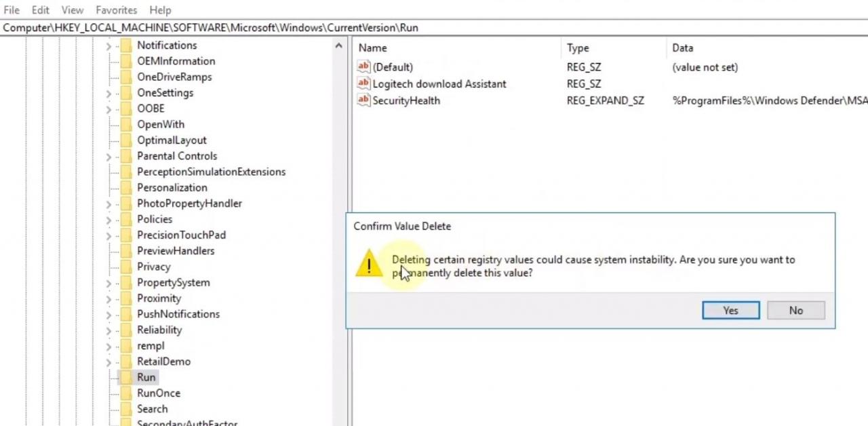Select the Logitech download Assistant value icon
This screenshot has height=426, width=868.
[363, 83]
